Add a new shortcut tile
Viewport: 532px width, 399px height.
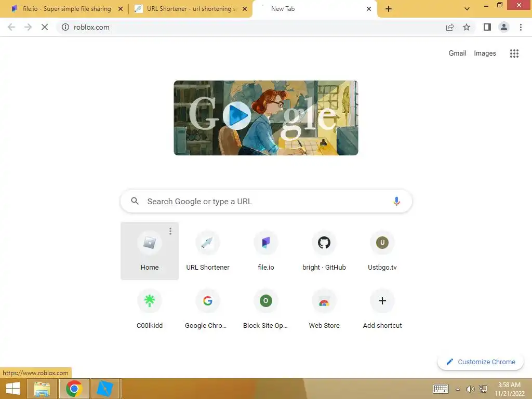382,309
